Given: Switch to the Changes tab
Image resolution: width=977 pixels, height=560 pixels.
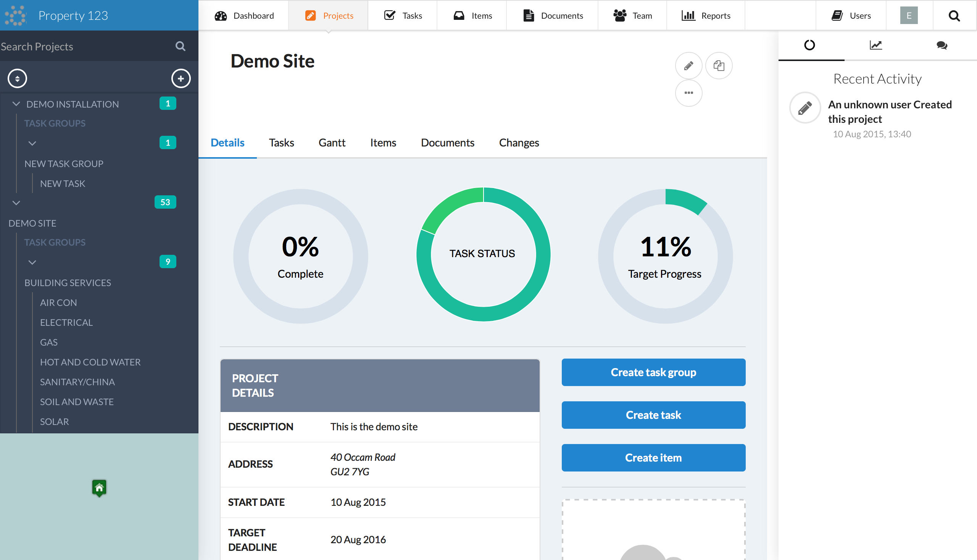Looking at the screenshot, I should coord(519,143).
